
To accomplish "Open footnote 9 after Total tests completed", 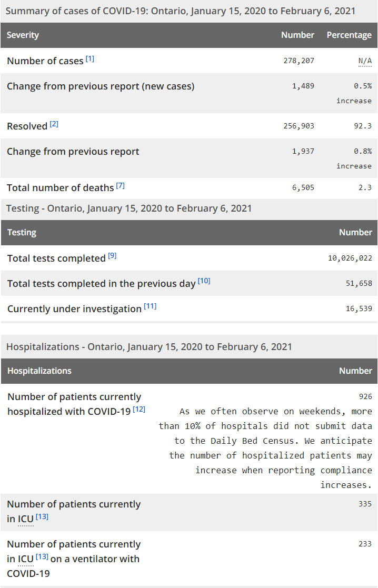I will click(112, 256).
